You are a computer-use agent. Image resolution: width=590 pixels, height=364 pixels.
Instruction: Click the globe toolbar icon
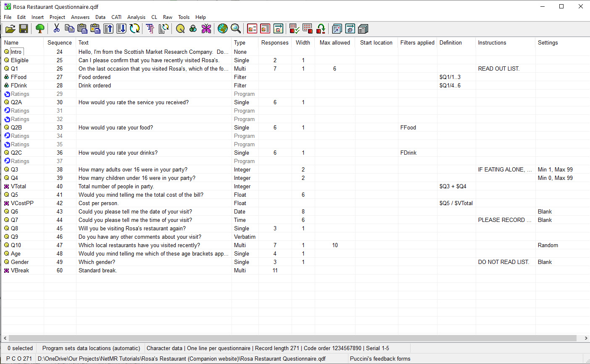[x=223, y=29]
